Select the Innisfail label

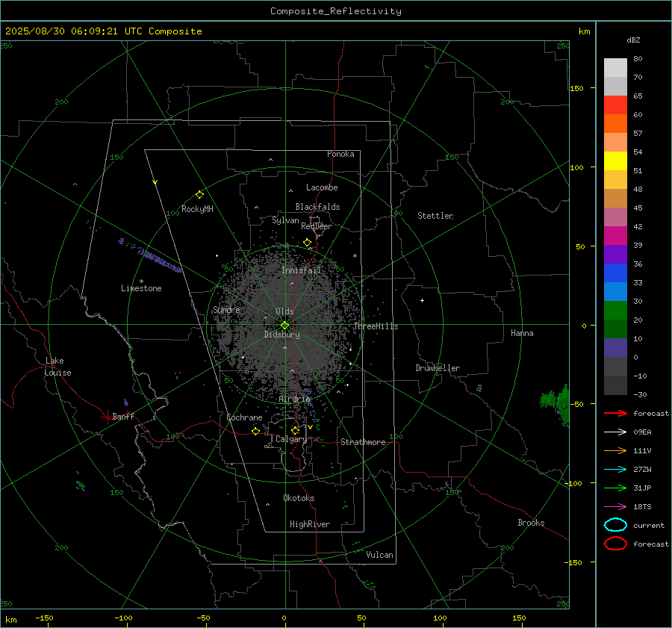pyautogui.click(x=302, y=270)
